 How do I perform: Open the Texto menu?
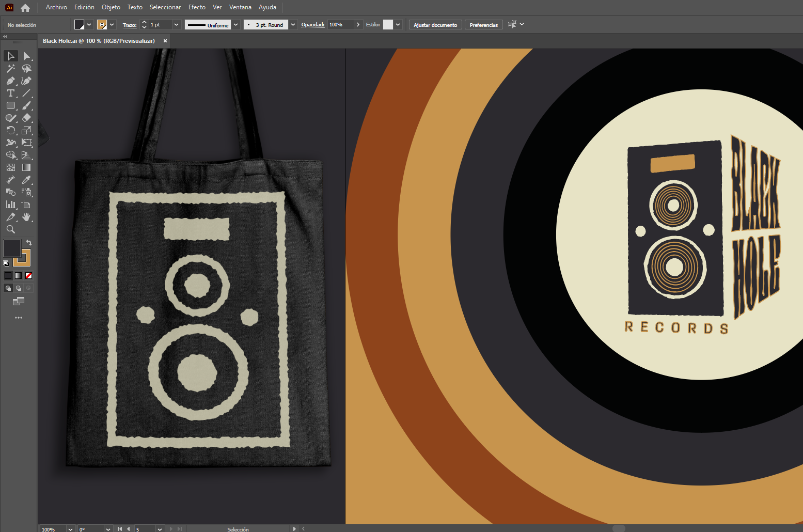[x=135, y=7]
